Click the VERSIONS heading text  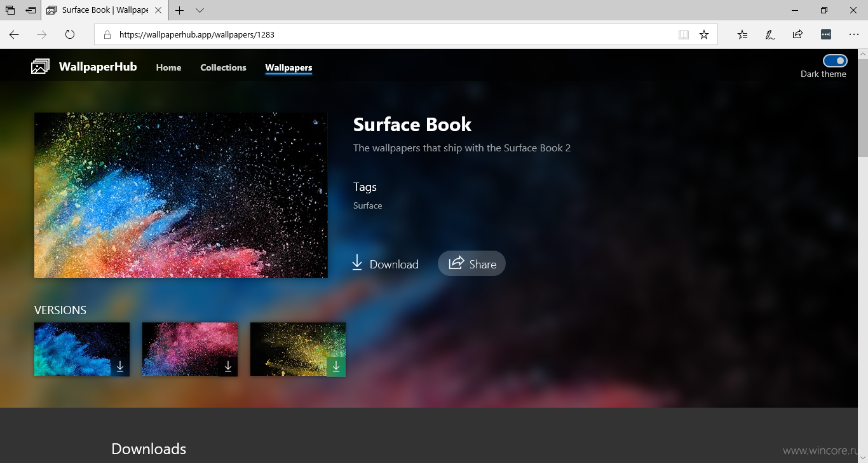tap(60, 310)
